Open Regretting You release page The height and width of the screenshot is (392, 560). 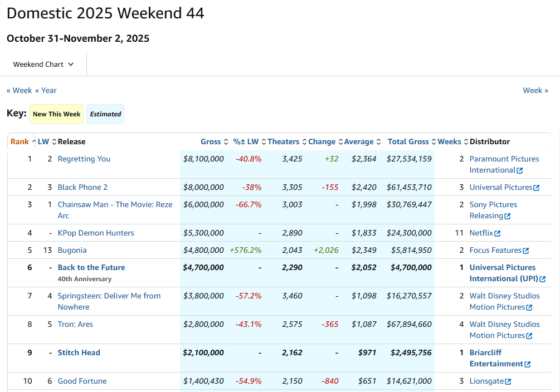click(x=84, y=159)
